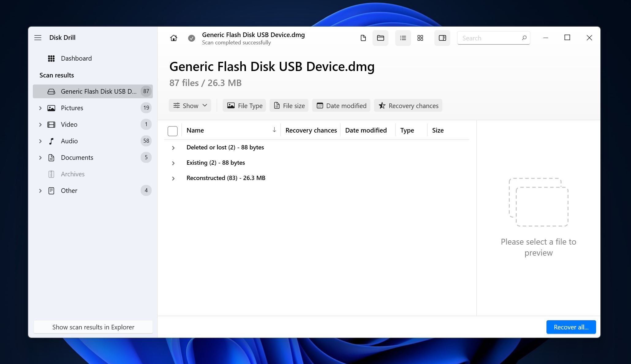
Task: Select the master checkbox for all files
Action: pyautogui.click(x=172, y=130)
